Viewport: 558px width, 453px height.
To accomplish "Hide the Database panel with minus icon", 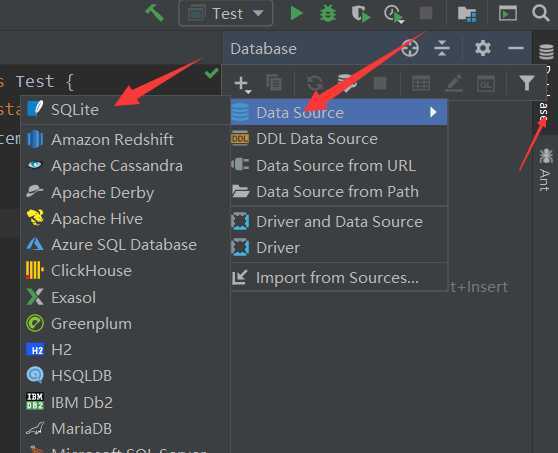I will [x=515, y=48].
